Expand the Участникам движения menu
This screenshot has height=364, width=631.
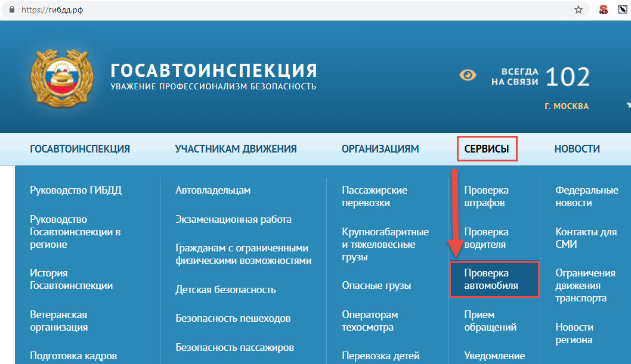(x=236, y=149)
